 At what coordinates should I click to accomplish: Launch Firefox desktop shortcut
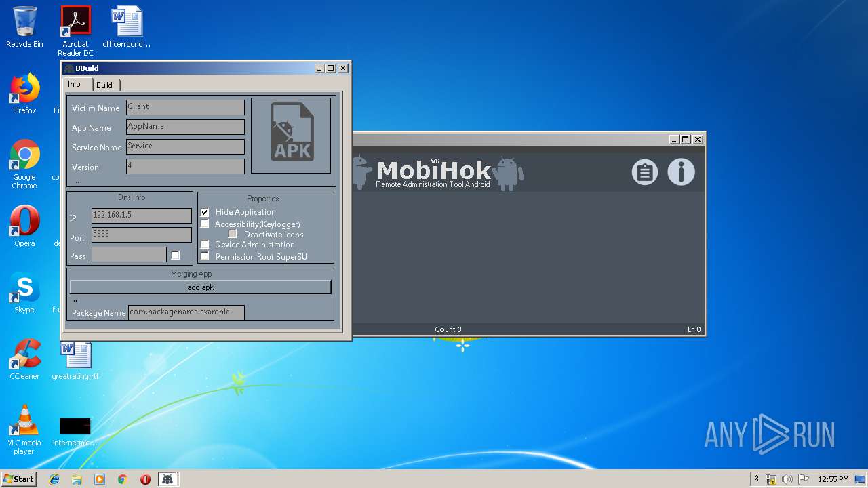tap(24, 94)
